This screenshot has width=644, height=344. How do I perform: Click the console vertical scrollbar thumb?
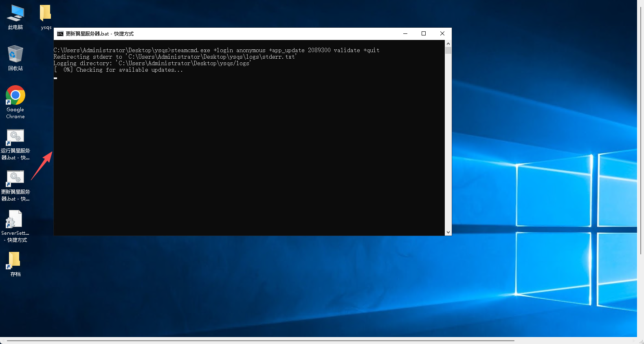click(448, 51)
